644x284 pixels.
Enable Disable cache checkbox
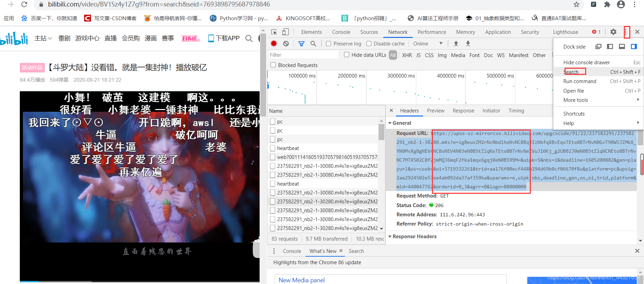tap(369, 43)
